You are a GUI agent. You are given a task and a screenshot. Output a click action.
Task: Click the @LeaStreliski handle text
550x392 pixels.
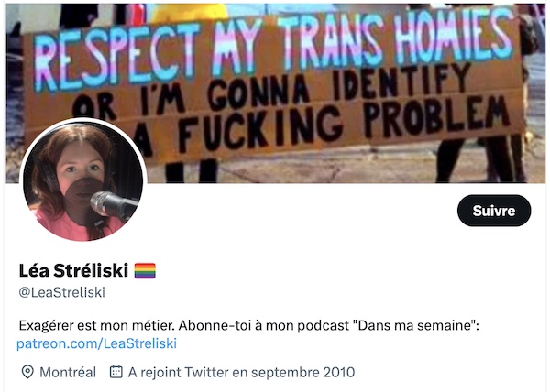(62, 292)
